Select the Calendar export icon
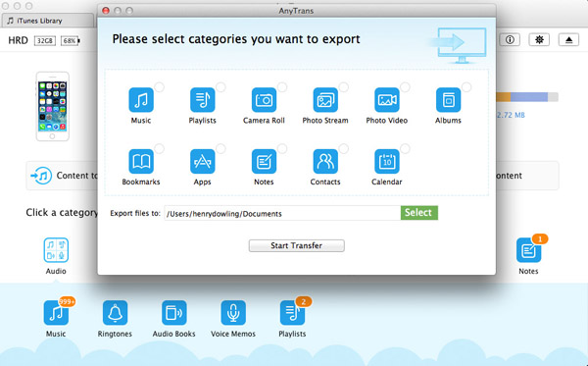The height and width of the screenshot is (366, 588). pyautogui.click(x=387, y=162)
